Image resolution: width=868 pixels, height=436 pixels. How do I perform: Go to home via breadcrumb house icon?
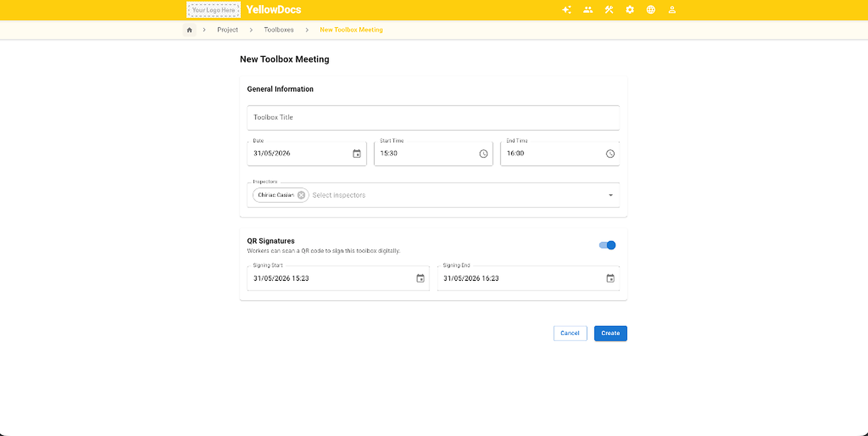point(189,30)
